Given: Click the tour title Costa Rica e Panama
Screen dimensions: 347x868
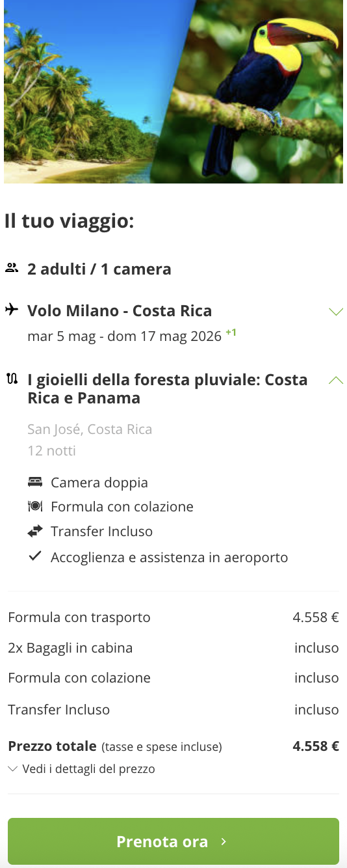Looking at the screenshot, I should [x=168, y=388].
